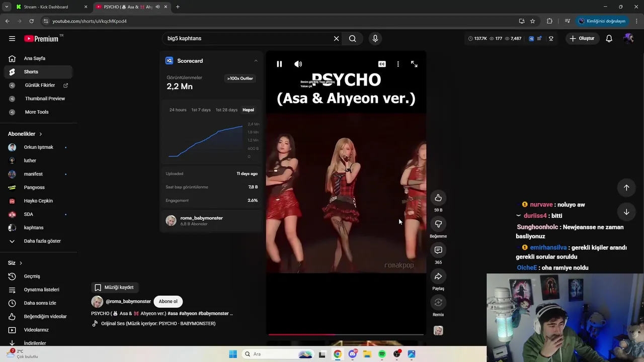Screen dimensions: 644x362
Task: Expand subscriptions with Daha fazla göster
Action: (38, 241)
